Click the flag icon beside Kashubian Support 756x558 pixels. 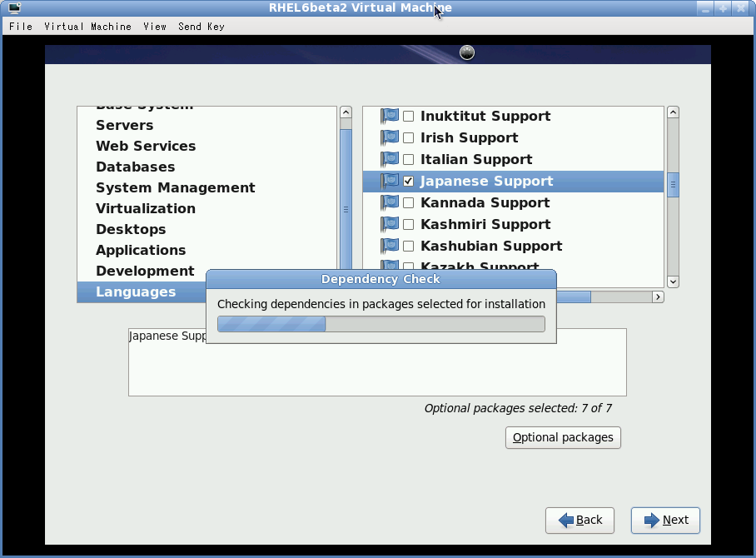coord(390,247)
